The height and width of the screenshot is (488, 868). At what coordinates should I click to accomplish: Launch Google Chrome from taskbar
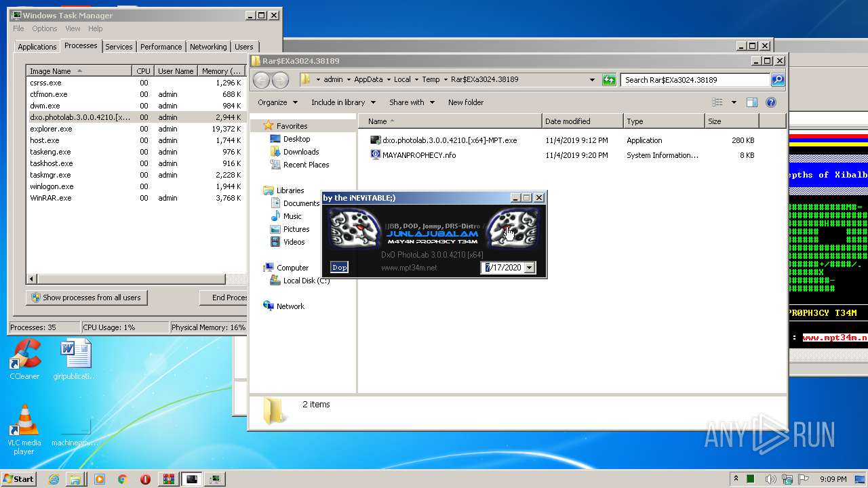click(122, 479)
